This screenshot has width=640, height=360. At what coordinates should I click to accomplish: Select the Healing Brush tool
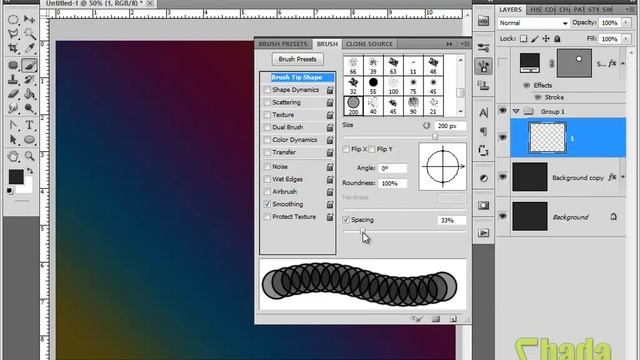13,65
